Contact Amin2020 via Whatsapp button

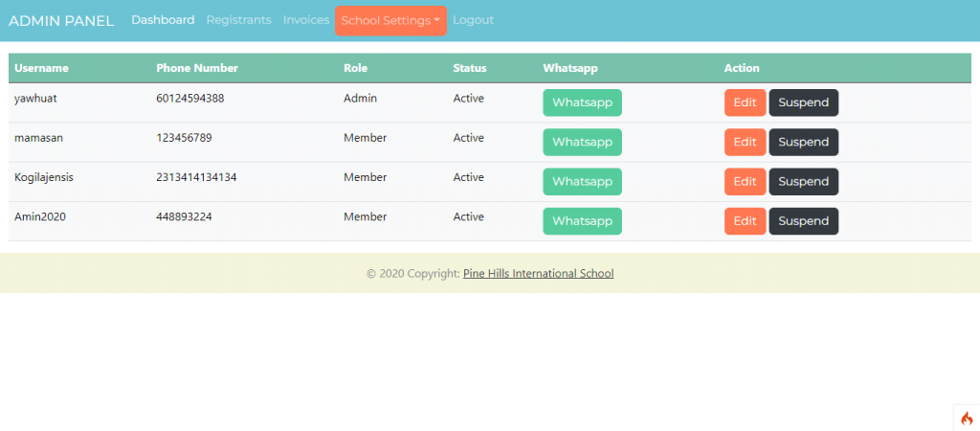point(582,221)
